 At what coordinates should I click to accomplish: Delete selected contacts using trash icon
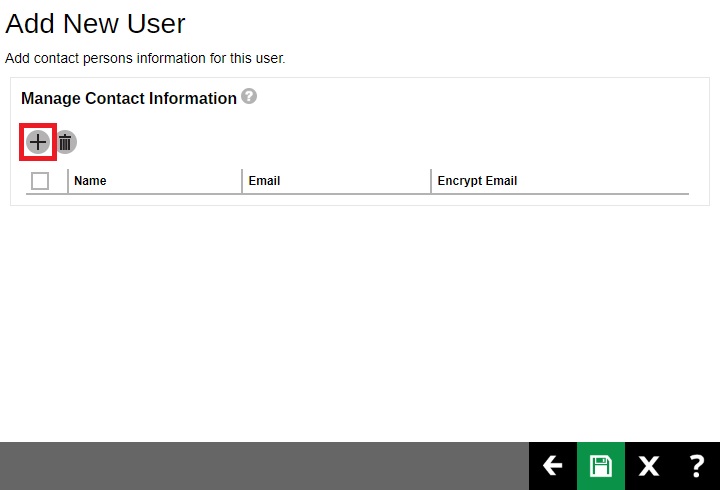tap(66, 142)
